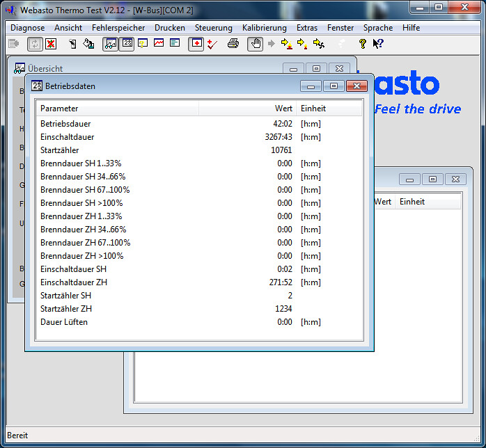Click the Betriebsdaten window title icon

click(37, 86)
